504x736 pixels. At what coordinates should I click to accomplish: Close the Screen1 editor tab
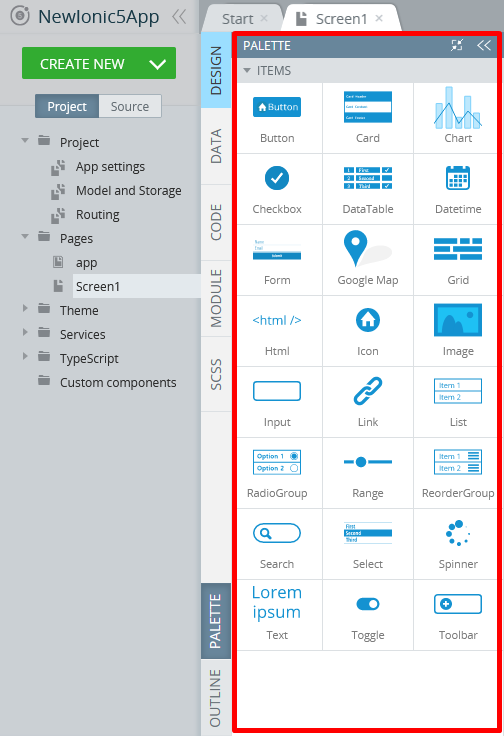click(x=379, y=18)
